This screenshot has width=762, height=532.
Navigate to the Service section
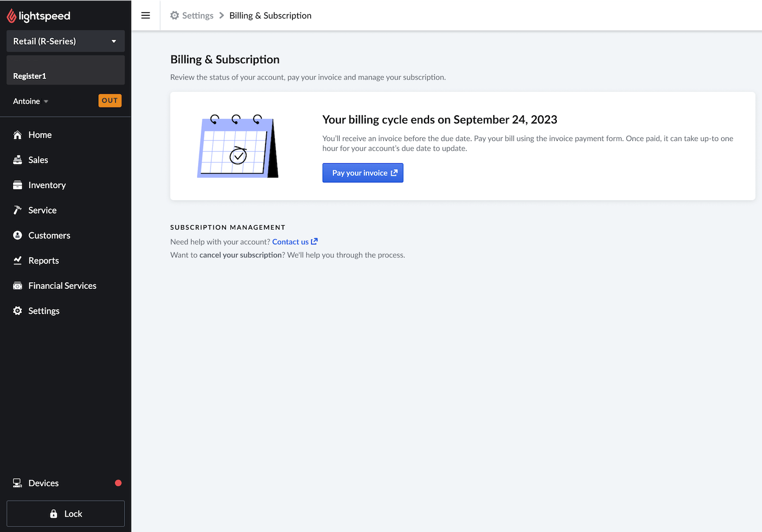point(42,210)
